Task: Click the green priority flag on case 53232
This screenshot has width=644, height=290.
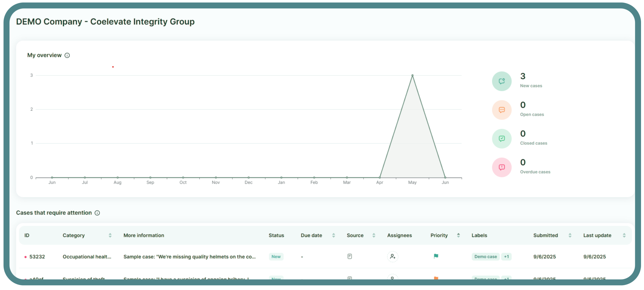Action: point(436,256)
